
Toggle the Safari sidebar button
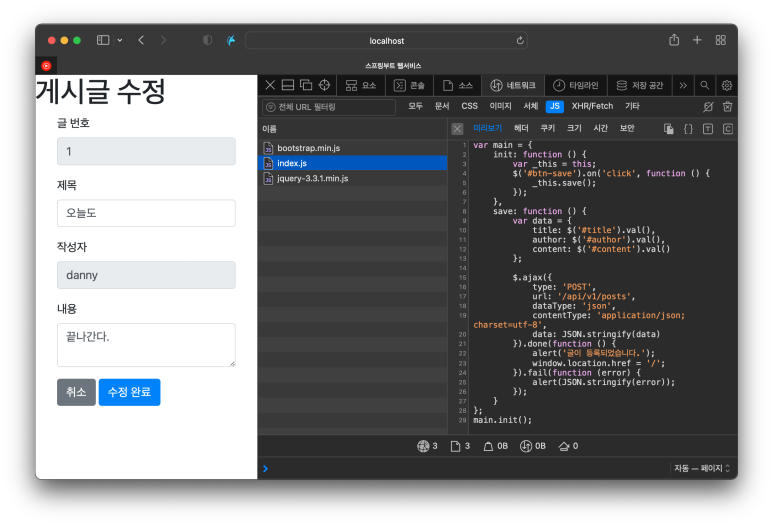coord(103,40)
